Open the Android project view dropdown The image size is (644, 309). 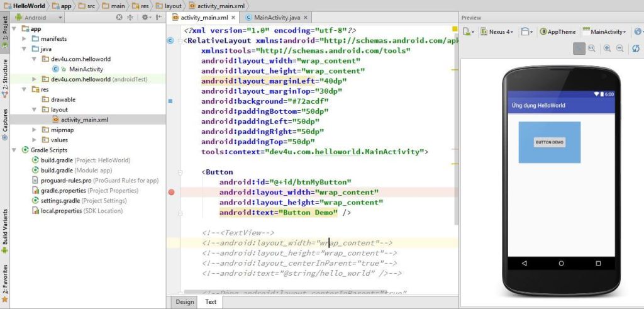point(38,18)
